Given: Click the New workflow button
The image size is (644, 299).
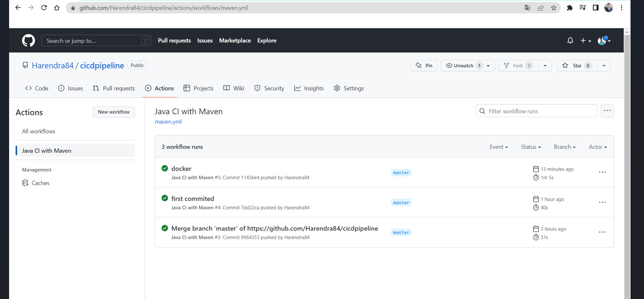Looking at the screenshot, I should (114, 112).
